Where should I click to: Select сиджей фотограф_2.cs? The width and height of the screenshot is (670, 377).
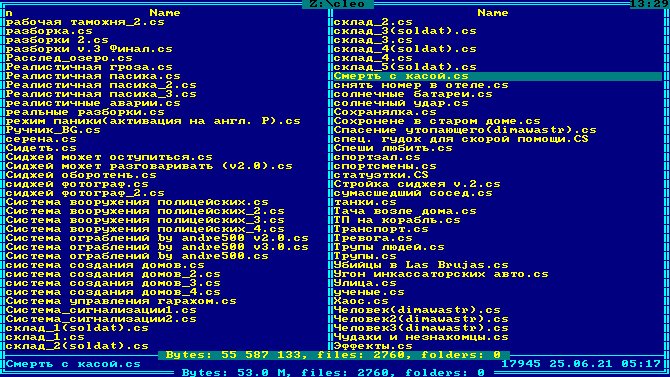point(85,193)
